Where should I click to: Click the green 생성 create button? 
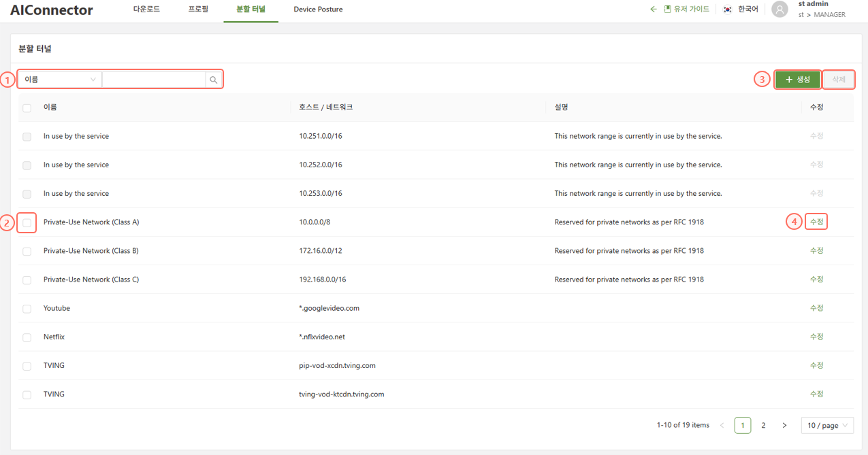click(x=797, y=80)
